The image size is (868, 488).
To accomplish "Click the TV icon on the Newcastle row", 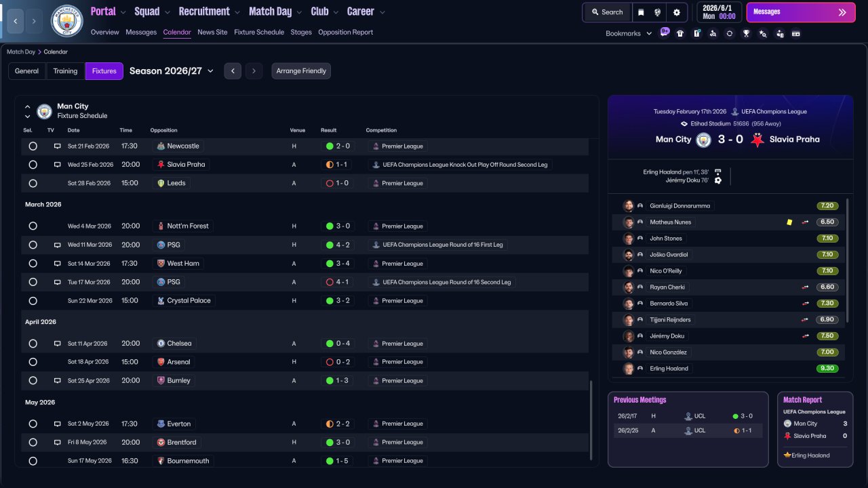I will click(58, 146).
